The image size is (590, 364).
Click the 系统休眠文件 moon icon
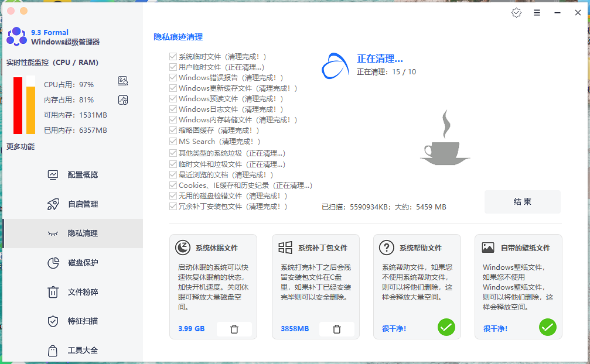coord(183,248)
